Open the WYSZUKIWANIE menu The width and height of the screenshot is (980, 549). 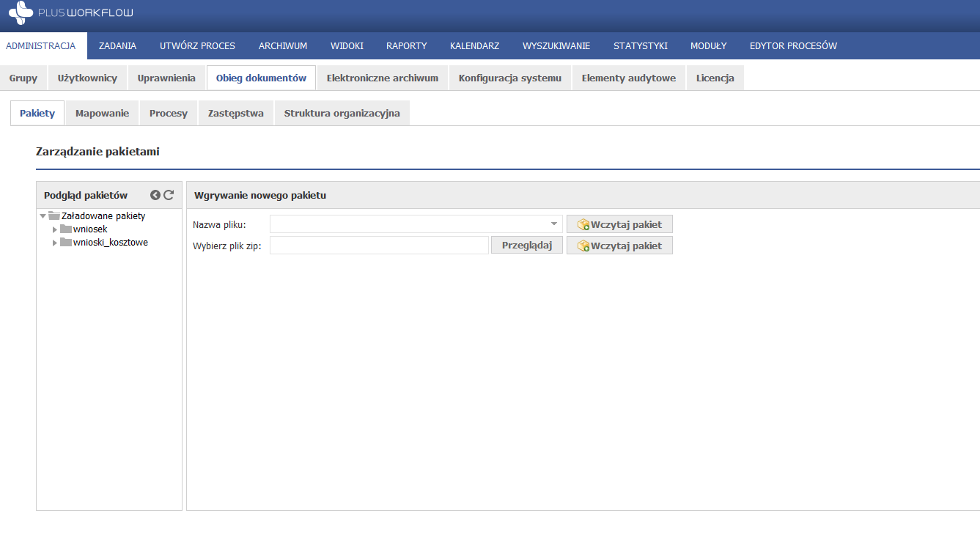556,45
